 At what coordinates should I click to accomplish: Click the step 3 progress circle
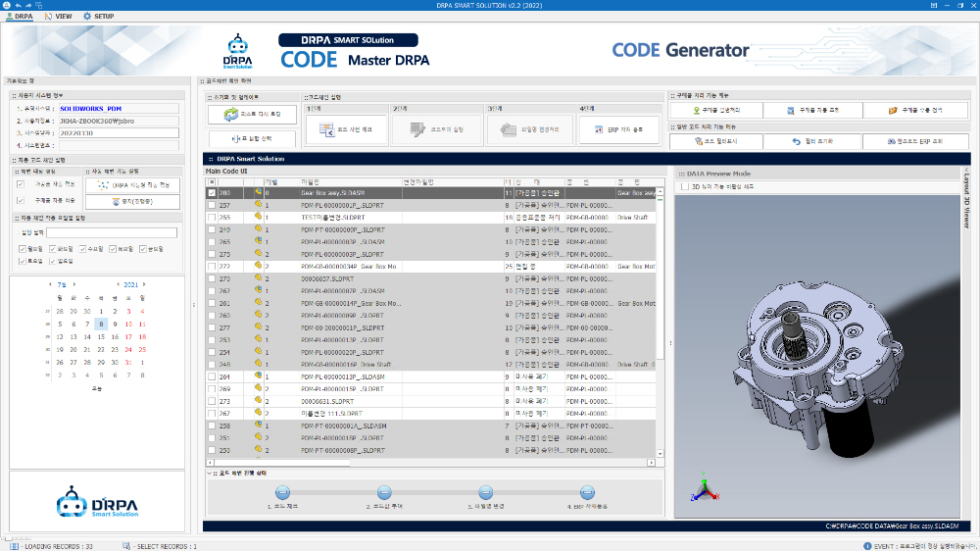486,492
